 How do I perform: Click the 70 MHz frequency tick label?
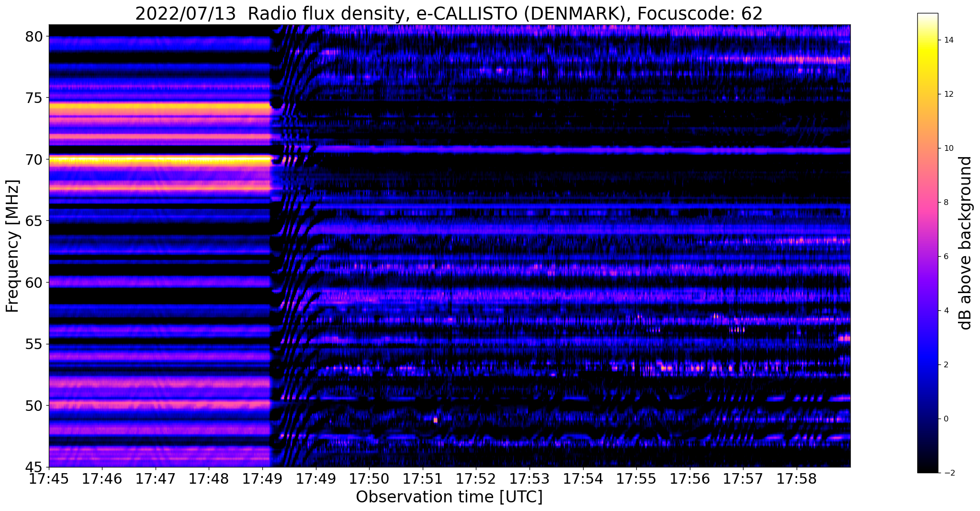(x=34, y=159)
